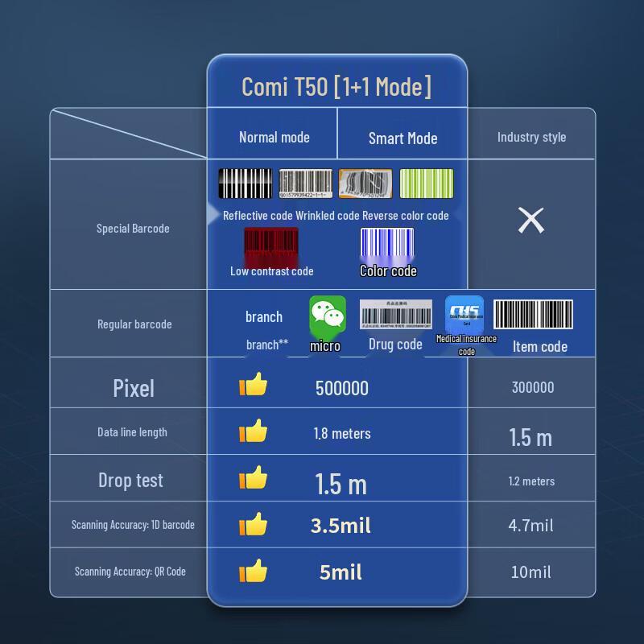The height and width of the screenshot is (644, 644).
Task: Click thumbs-up icon beside 1.8 meters
Action: pyautogui.click(x=253, y=431)
